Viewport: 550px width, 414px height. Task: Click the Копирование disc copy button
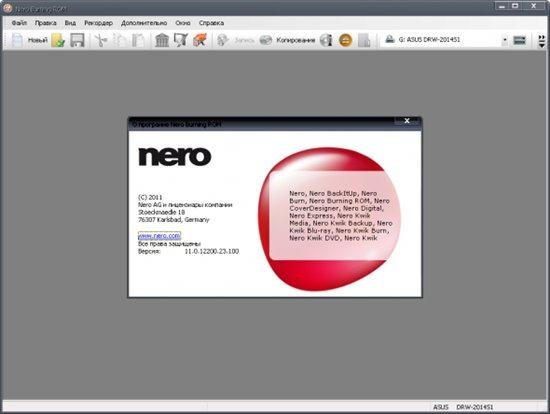[287, 40]
